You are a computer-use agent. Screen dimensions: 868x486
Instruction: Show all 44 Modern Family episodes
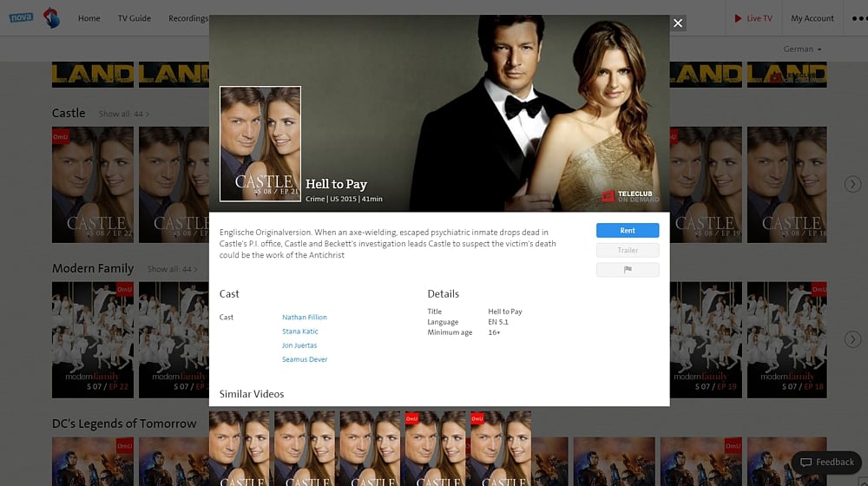[172, 269]
